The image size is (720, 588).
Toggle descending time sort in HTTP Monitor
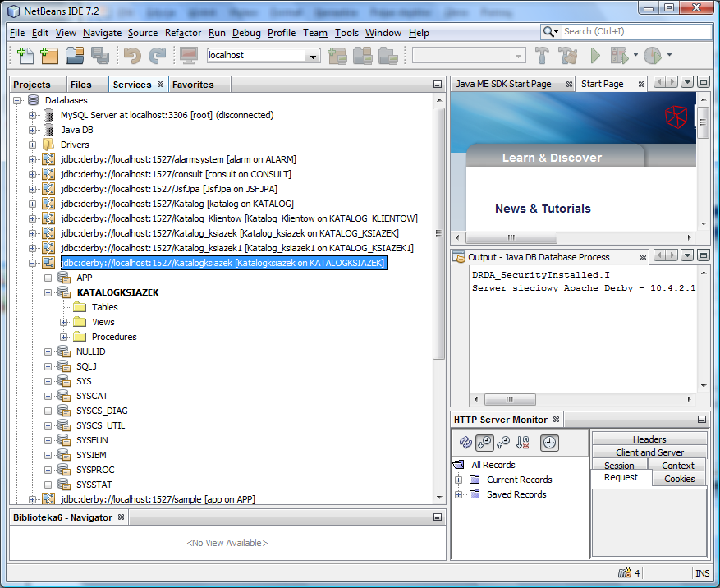(x=484, y=443)
